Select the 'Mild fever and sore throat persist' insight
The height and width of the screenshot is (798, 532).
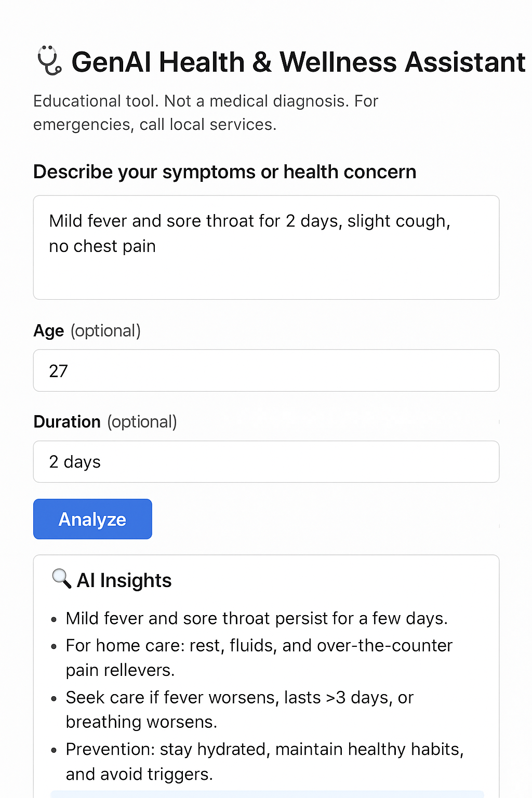pos(257,619)
